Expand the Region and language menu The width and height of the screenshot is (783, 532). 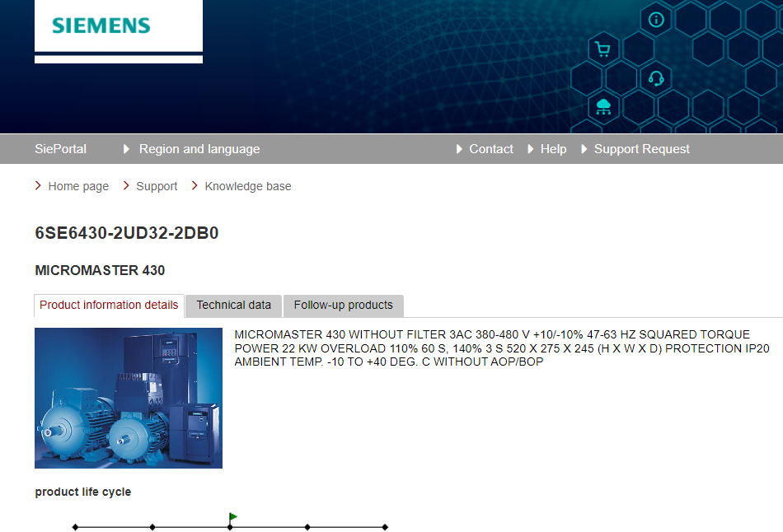point(199,149)
